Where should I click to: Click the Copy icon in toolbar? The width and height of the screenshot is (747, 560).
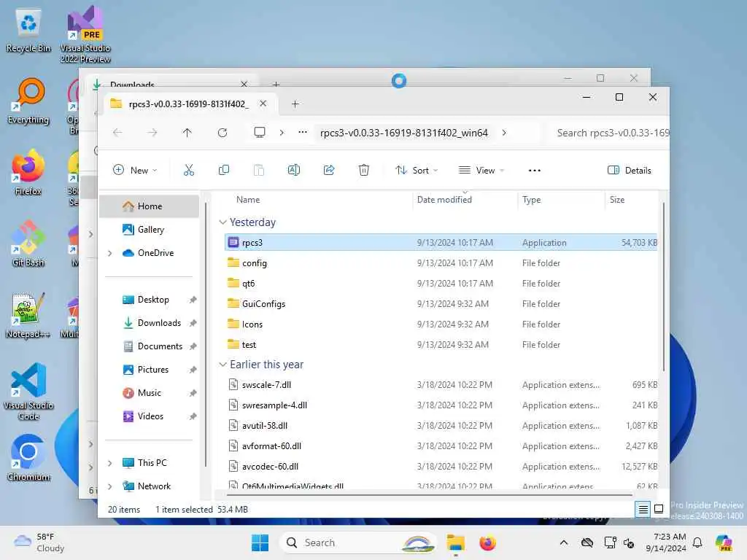point(223,170)
